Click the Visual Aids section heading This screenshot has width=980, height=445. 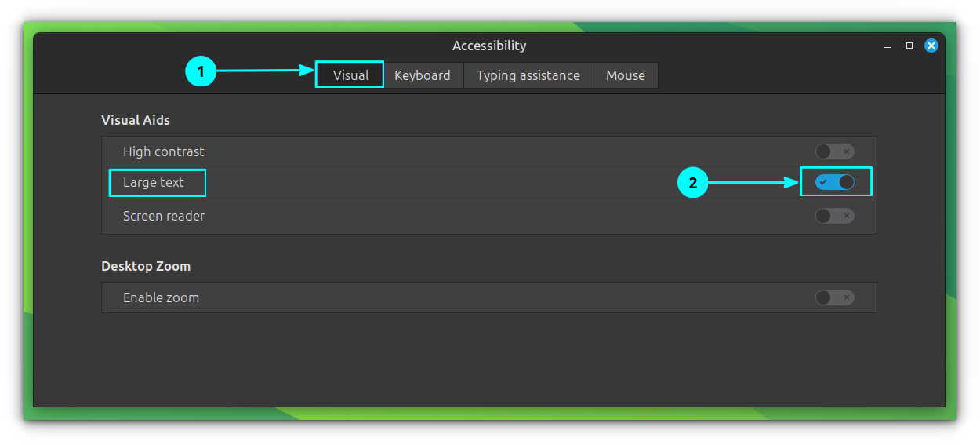click(x=136, y=120)
